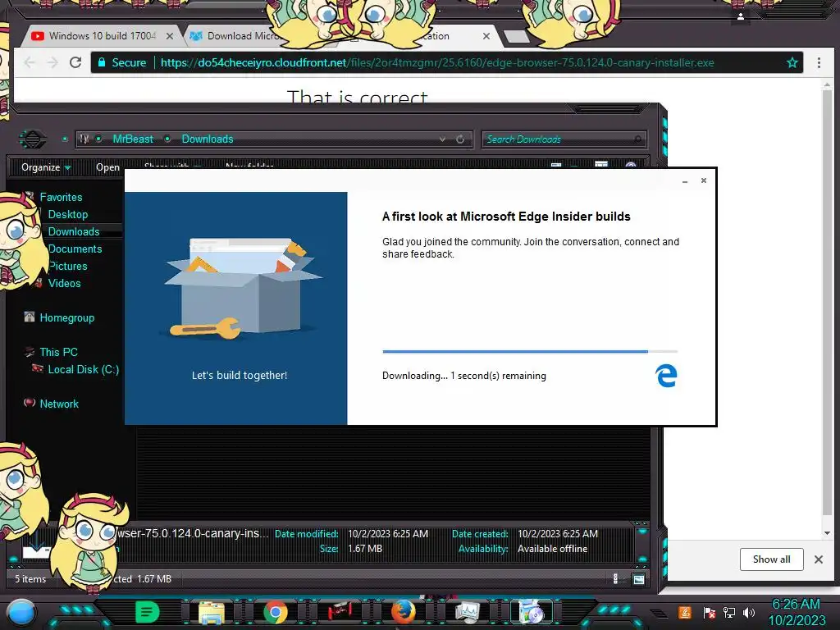Click the Chrome page scrollbar up arrow
The image size is (840, 630).
pyautogui.click(x=827, y=84)
